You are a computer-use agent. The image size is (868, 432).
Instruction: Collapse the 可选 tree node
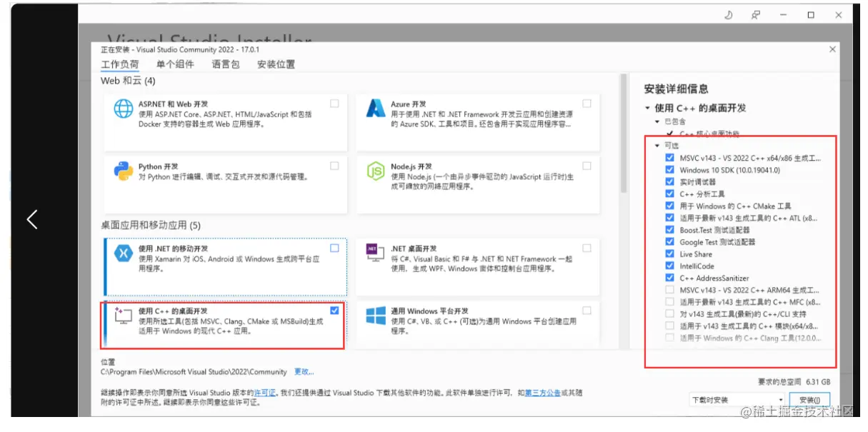point(657,146)
